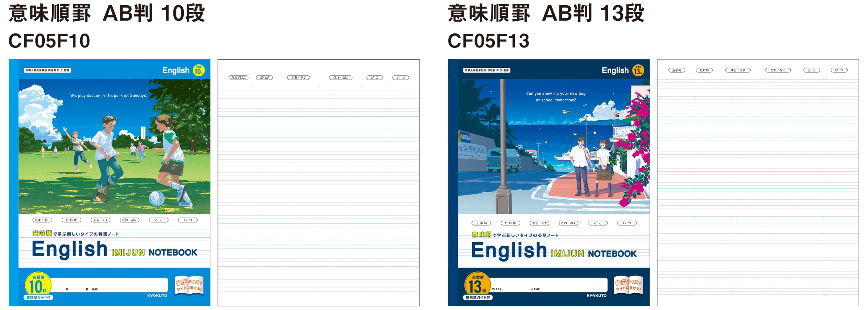
Task: Open the 10段 ruled sheet preview
Action: pyautogui.click(x=318, y=183)
